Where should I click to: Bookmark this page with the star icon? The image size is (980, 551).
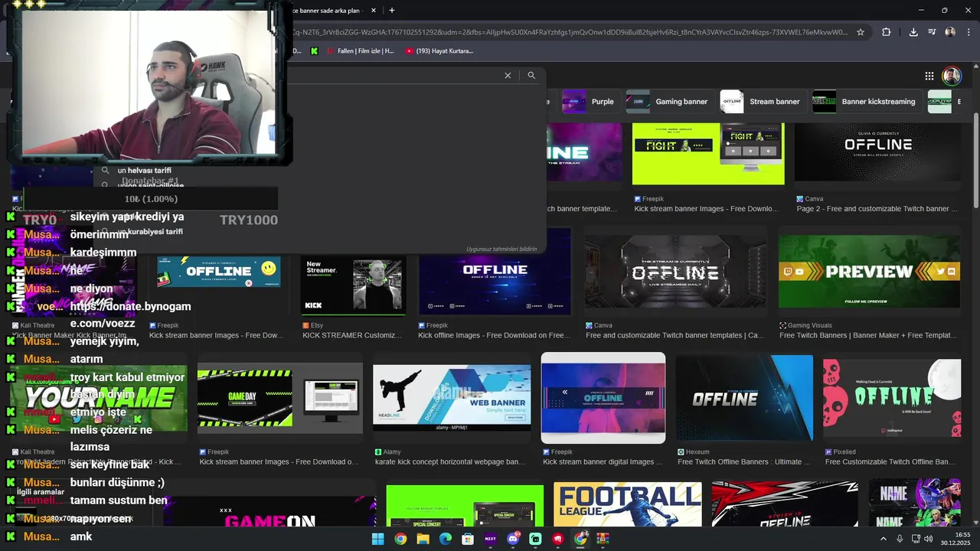coord(861,32)
